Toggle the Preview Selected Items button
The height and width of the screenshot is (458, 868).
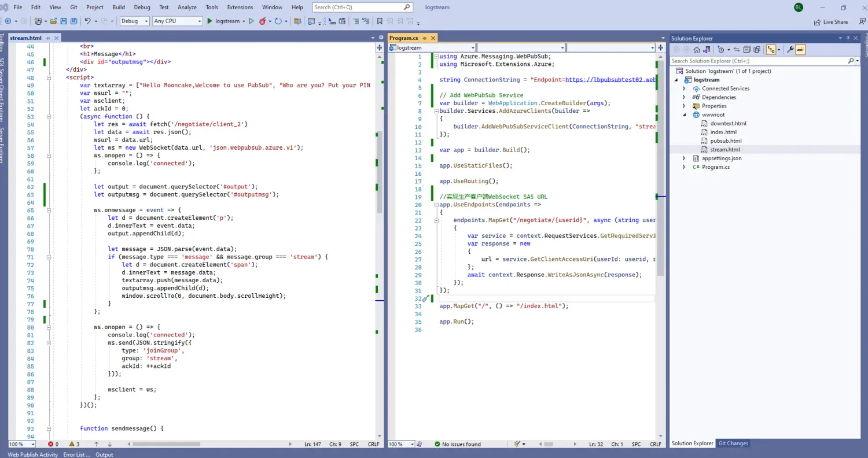coord(800,50)
